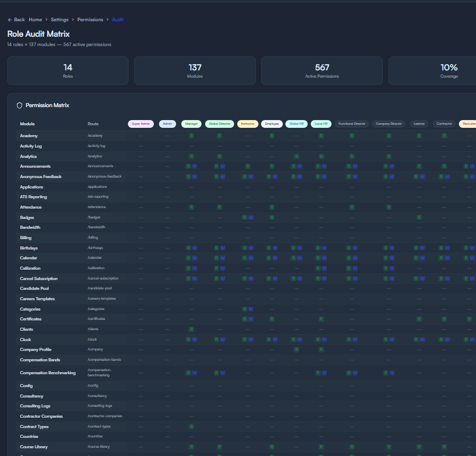Click Learner's R badge in Badges row
Screen dimensions: 476x456
[x=419, y=217]
